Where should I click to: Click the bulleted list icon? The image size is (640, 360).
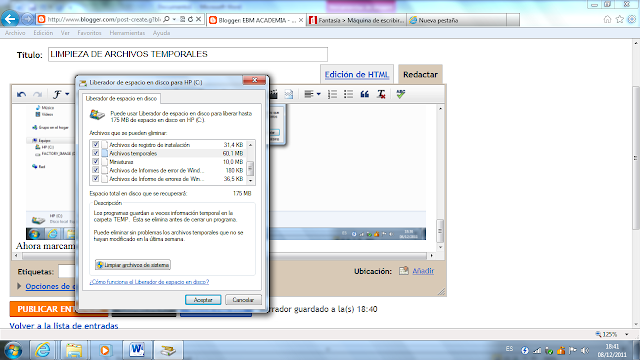[348, 94]
